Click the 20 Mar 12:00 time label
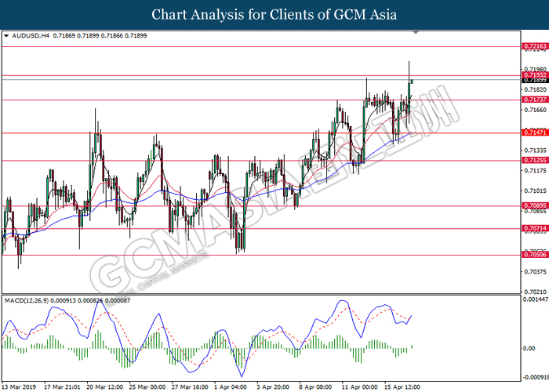This screenshot has height=392, width=549. coord(104,387)
